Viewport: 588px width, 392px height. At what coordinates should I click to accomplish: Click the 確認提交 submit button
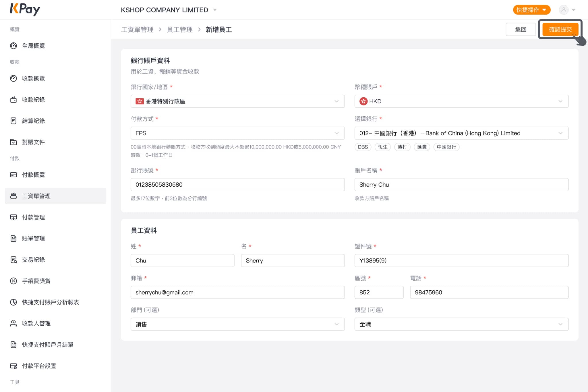[x=560, y=29]
